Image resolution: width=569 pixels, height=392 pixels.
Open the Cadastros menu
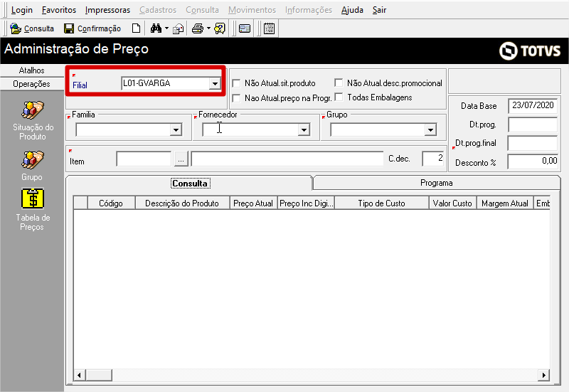pos(157,10)
